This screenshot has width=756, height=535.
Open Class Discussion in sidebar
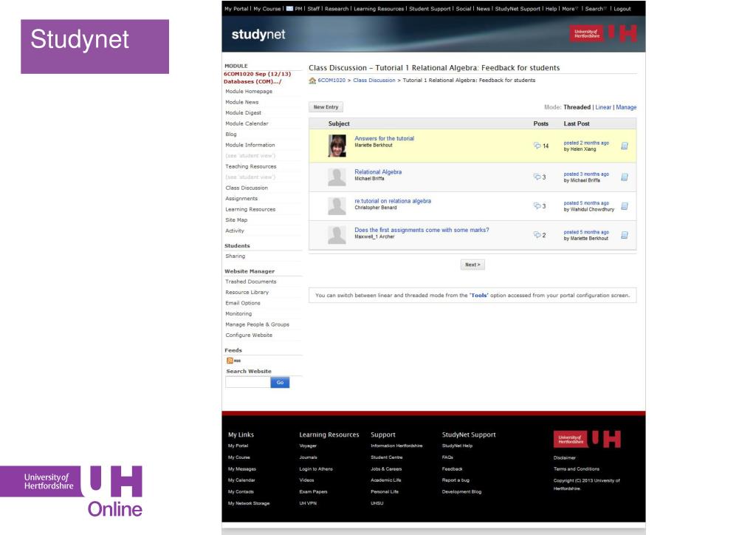[247, 188]
